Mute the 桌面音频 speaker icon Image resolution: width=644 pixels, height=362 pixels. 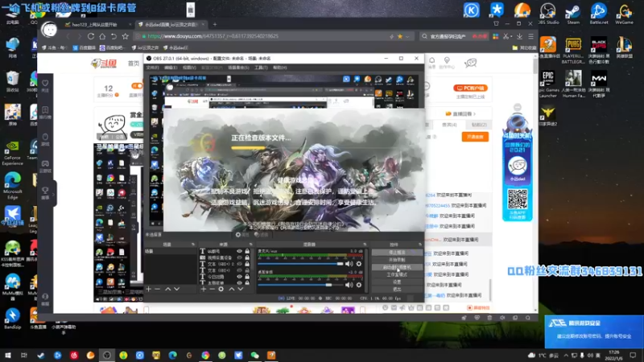(349, 285)
